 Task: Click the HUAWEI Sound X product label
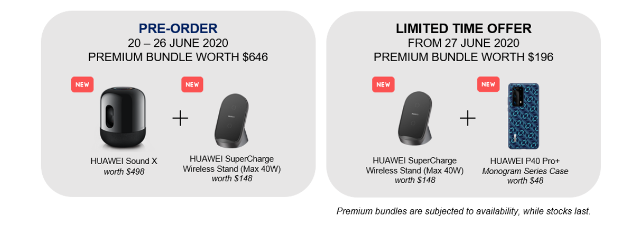click(x=124, y=161)
